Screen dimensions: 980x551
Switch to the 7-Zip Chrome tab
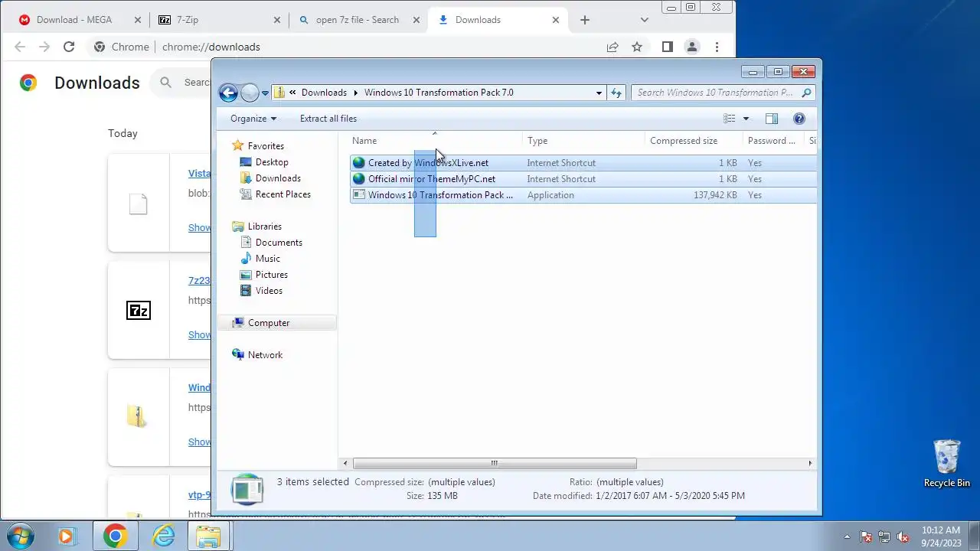pos(218,20)
